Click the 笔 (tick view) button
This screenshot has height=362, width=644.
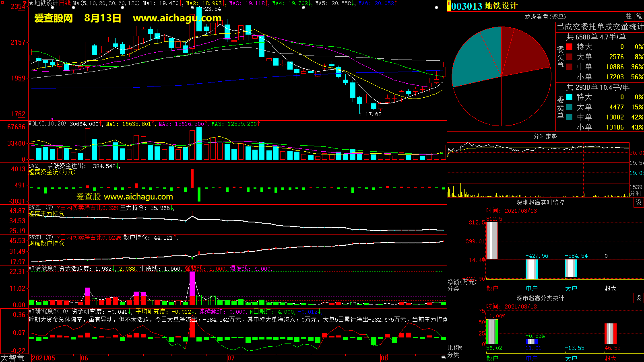(639, 16)
